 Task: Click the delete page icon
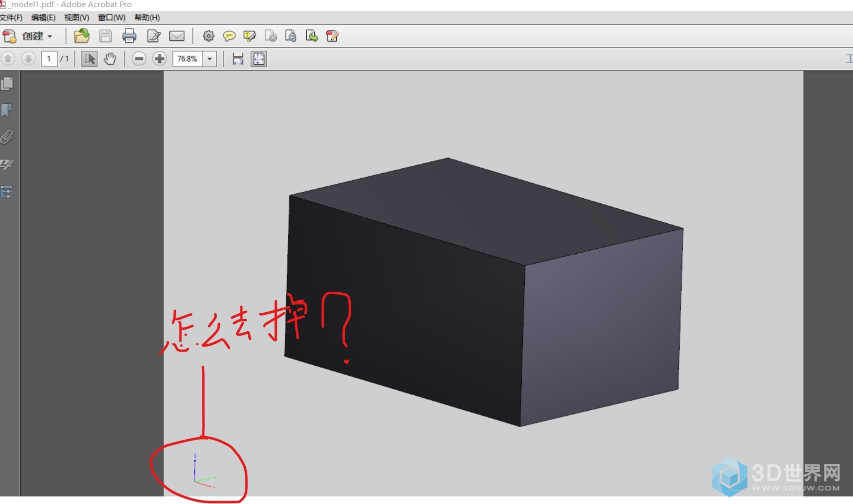pos(270,36)
